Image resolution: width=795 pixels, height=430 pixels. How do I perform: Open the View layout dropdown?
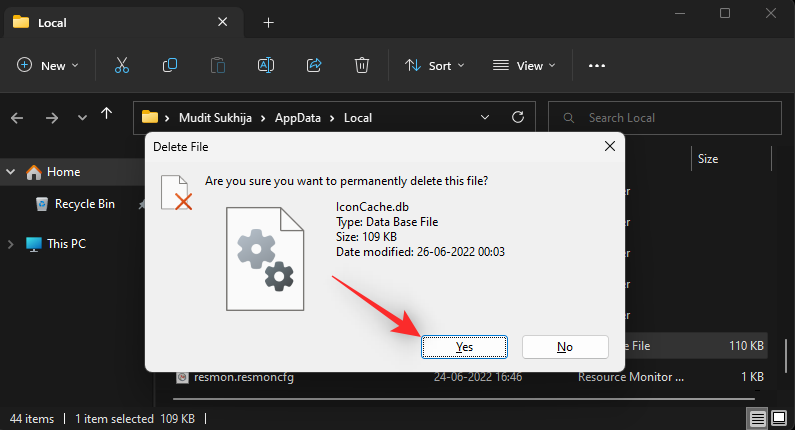524,65
